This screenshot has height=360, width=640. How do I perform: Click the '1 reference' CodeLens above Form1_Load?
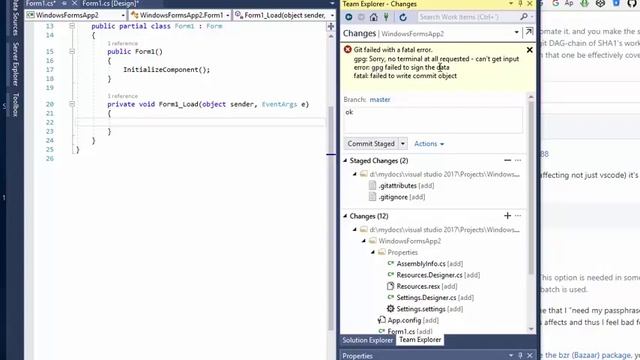coord(122,96)
